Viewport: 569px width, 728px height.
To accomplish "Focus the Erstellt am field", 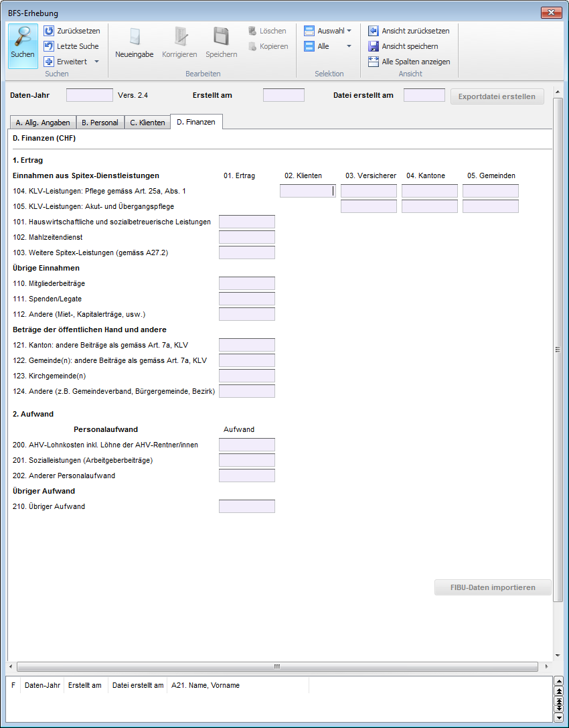I will [284, 95].
